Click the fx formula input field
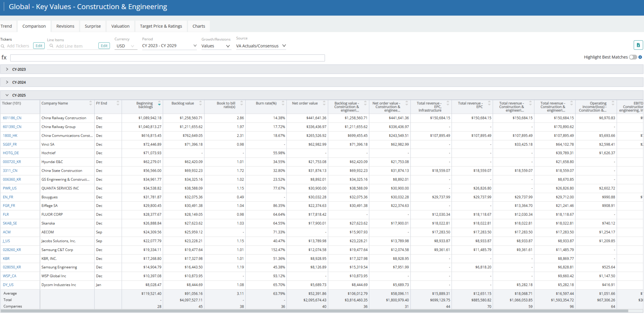The image size is (644, 314). [167, 58]
